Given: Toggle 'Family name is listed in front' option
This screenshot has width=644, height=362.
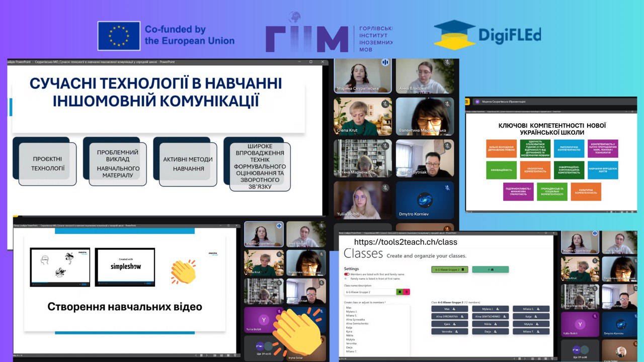Looking at the screenshot, I should tap(346, 278).
